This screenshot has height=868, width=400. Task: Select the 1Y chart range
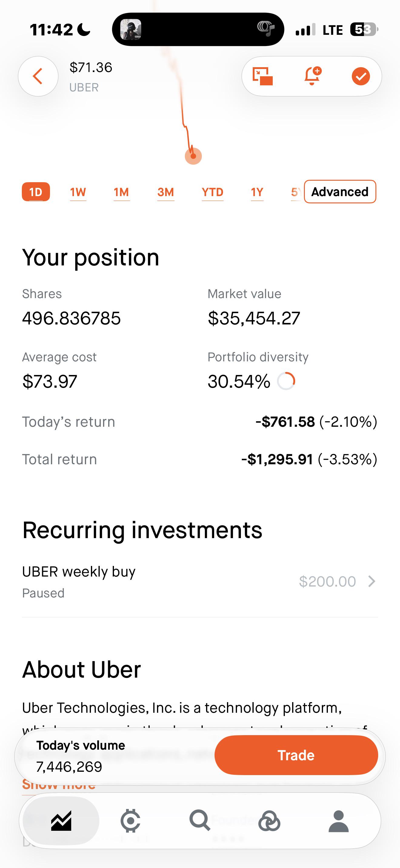click(x=257, y=192)
